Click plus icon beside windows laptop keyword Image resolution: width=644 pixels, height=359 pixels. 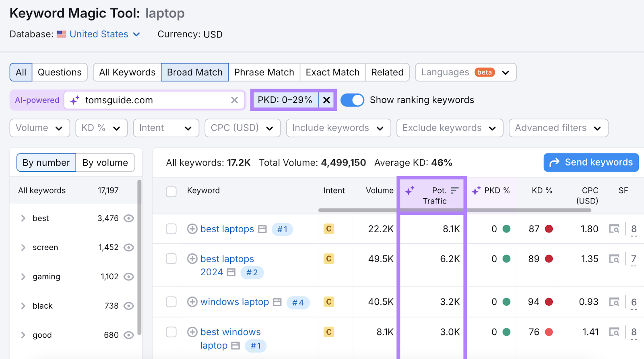coord(192,302)
